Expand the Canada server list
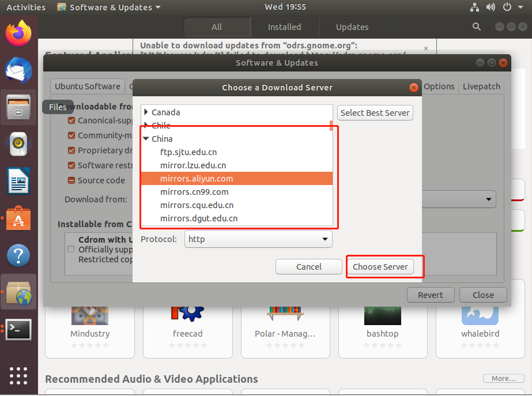The width and height of the screenshot is (532, 396). point(146,112)
